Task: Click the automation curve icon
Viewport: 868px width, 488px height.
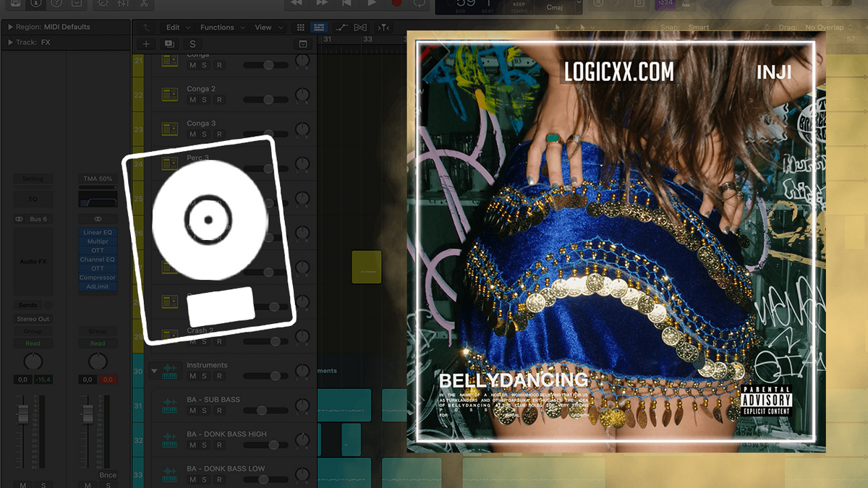Action: (x=342, y=27)
